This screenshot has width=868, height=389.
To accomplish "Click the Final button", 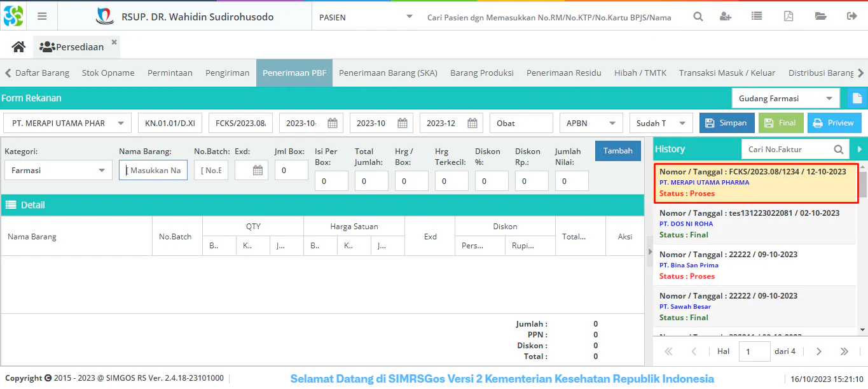I will coord(781,123).
